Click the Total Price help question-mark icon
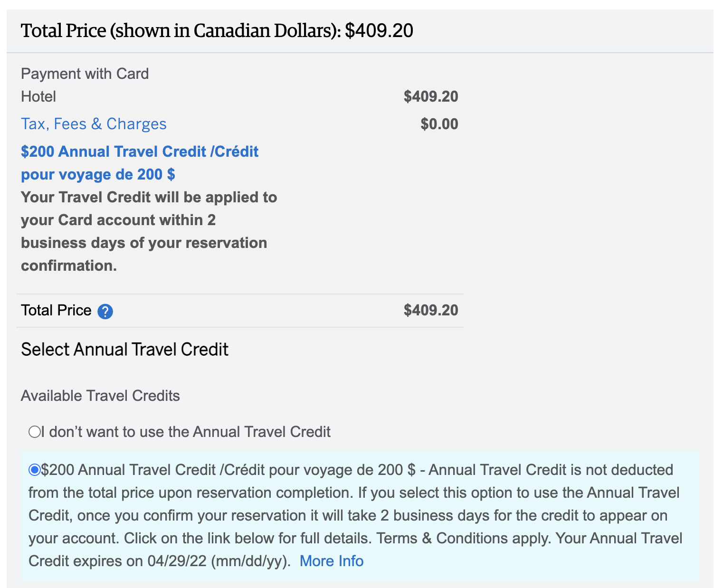This screenshot has height=588, width=723. tap(105, 312)
